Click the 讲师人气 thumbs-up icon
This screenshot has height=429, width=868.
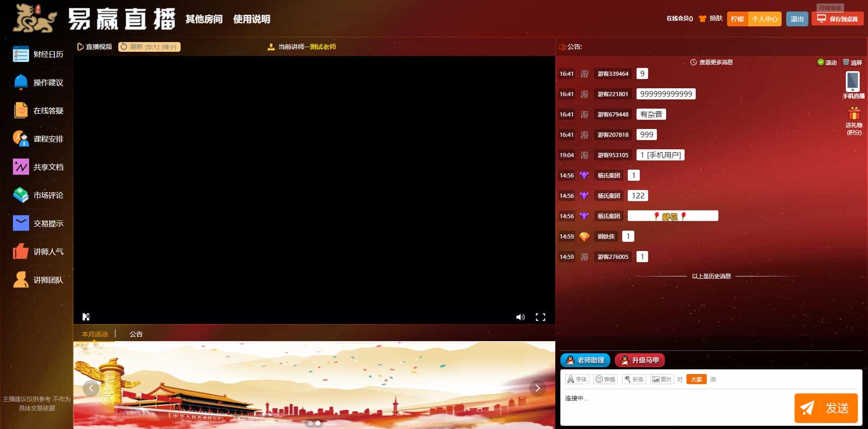(x=21, y=251)
